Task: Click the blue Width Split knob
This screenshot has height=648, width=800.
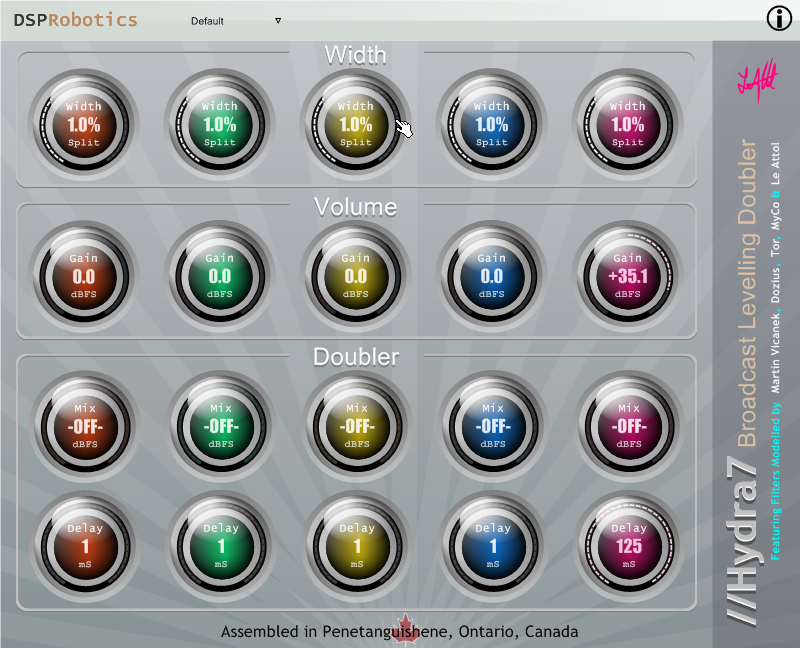Action: tap(492, 124)
